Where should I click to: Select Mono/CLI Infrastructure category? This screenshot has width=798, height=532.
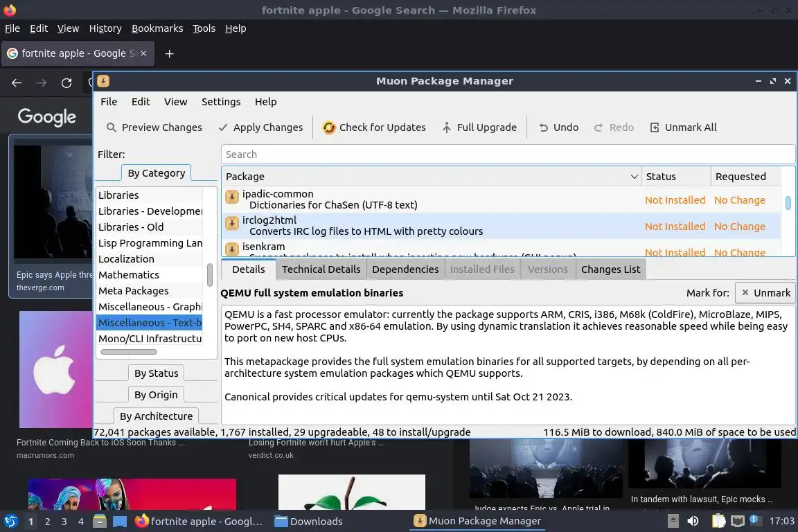(150, 339)
